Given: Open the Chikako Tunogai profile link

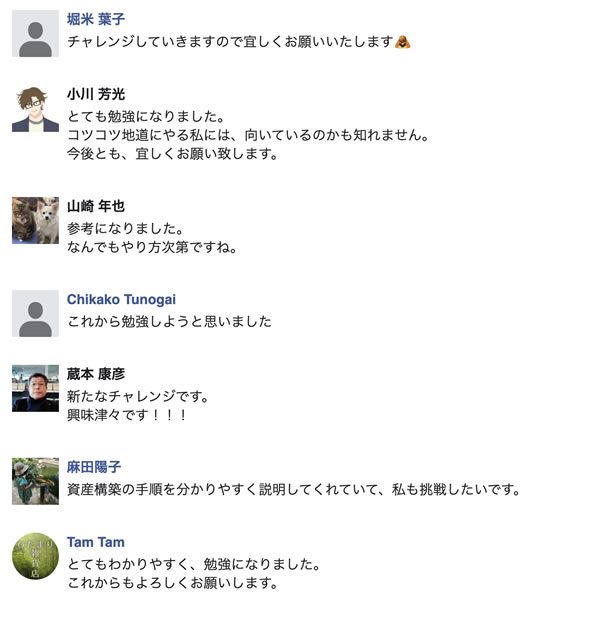Looking at the screenshot, I should coord(122,299).
